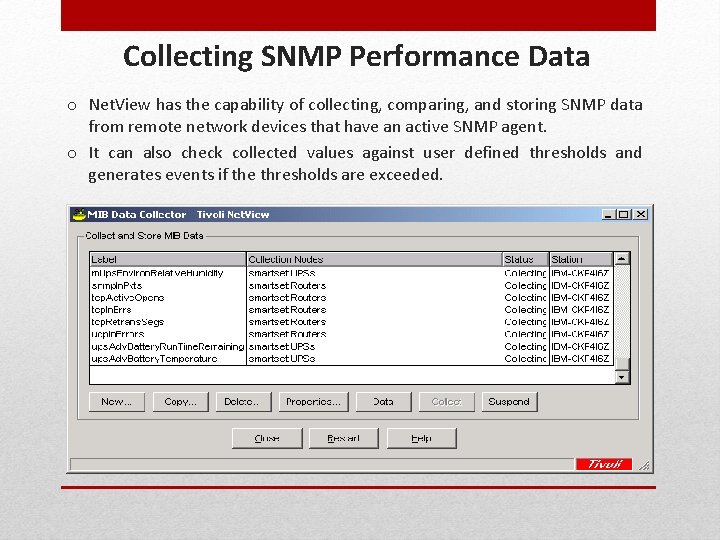This screenshot has width=720, height=540.
Task: Select the tcpInErrs row
Action: (351, 310)
